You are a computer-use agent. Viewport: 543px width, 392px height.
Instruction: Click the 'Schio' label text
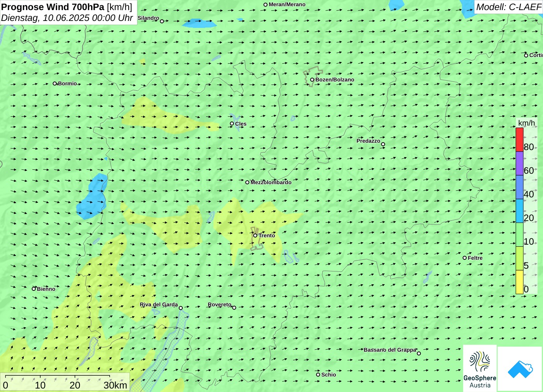click(x=329, y=375)
